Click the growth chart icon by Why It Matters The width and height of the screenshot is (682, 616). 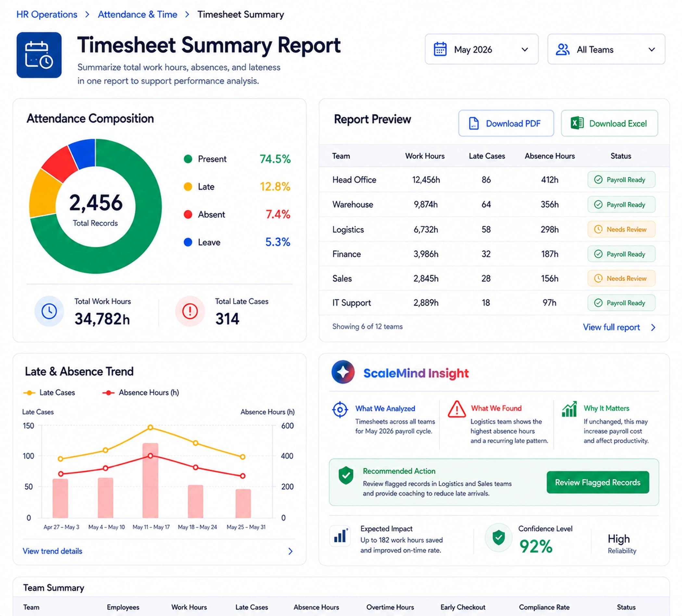tap(569, 409)
